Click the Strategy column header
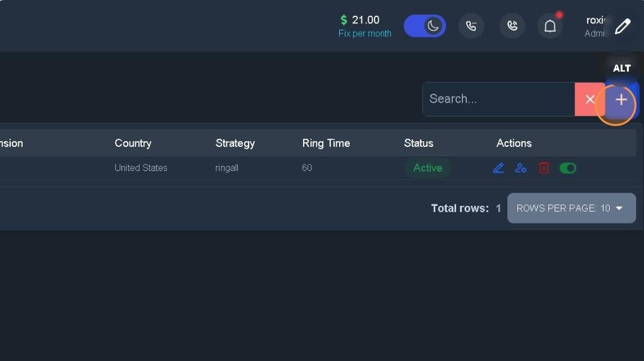644x361 pixels. (235, 143)
